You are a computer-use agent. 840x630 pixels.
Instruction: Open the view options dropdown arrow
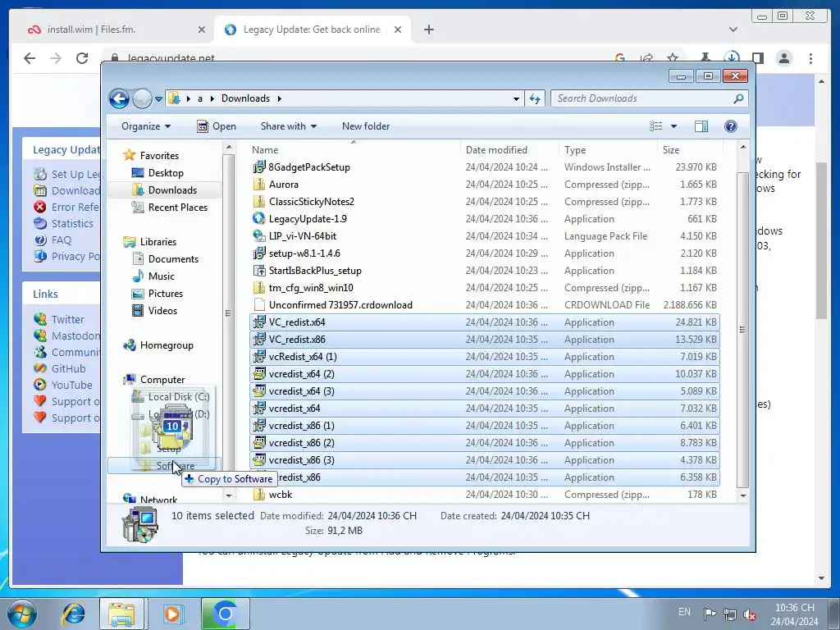tap(674, 126)
